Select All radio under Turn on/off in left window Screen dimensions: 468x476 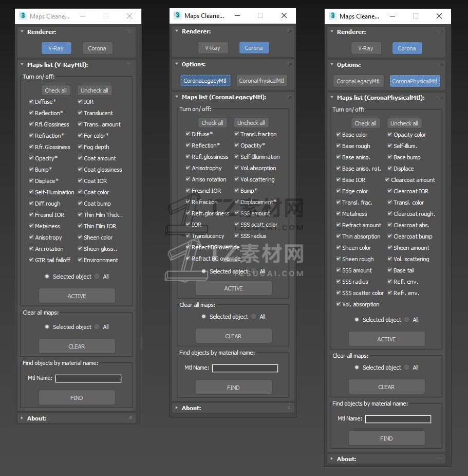pos(97,276)
